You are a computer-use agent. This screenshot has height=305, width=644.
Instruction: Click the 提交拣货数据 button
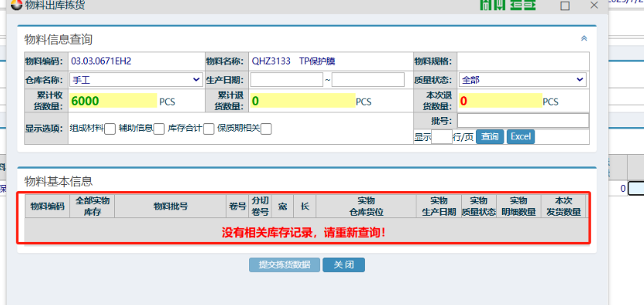[x=285, y=265]
